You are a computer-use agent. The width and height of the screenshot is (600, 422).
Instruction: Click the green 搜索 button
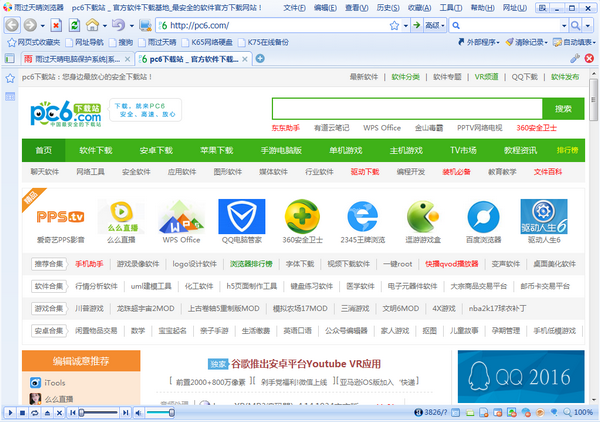pyautogui.click(x=563, y=108)
